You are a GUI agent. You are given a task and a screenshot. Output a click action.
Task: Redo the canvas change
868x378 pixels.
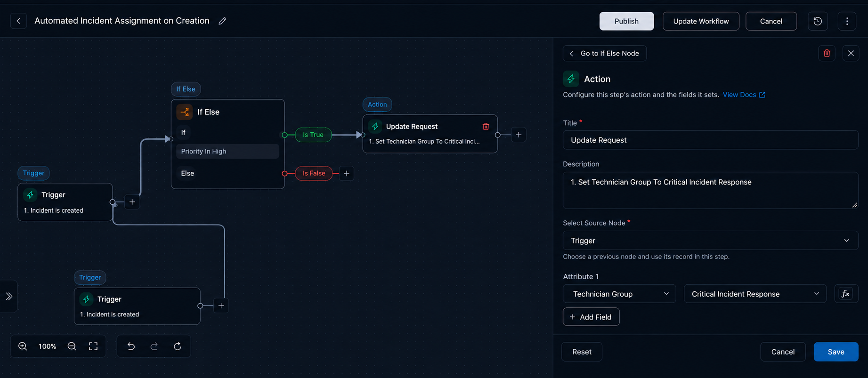click(x=154, y=346)
